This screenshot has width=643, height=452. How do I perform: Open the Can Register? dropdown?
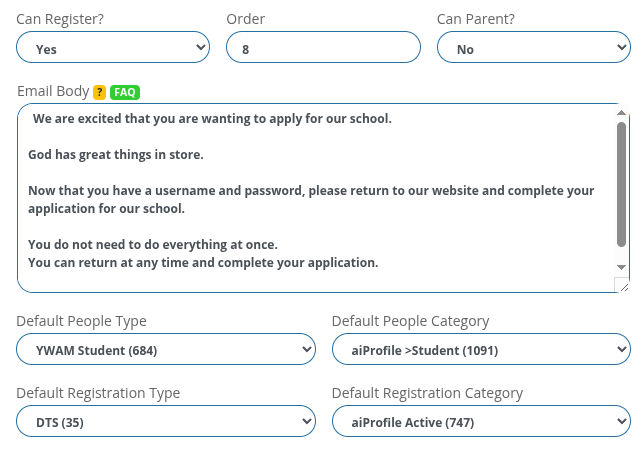[113, 47]
